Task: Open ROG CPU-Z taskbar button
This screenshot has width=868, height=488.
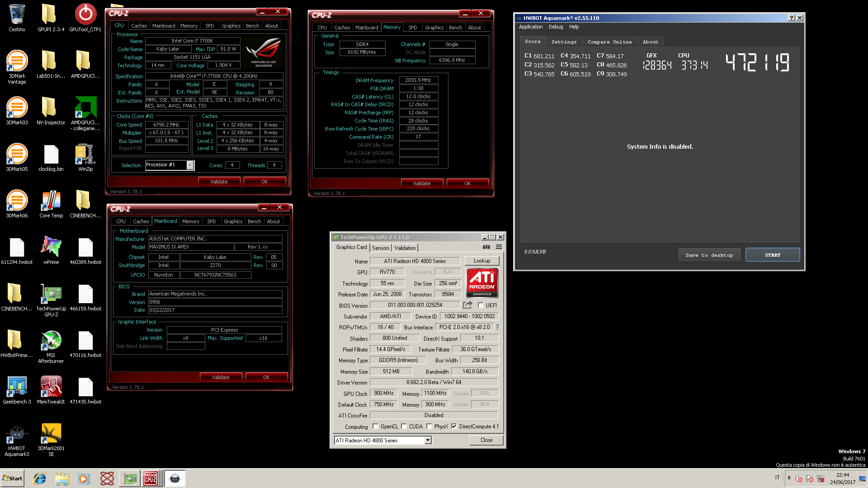Action: click(151, 479)
